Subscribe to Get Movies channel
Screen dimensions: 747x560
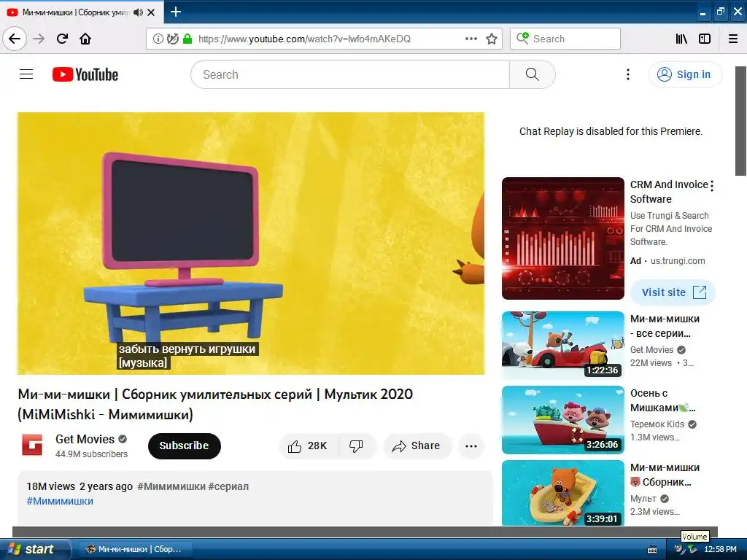[x=185, y=446]
